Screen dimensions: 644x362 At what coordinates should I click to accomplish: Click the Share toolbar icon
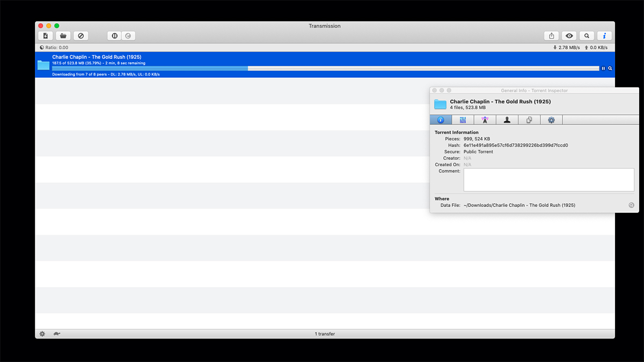pyautogui.click(x=552, y=36)
